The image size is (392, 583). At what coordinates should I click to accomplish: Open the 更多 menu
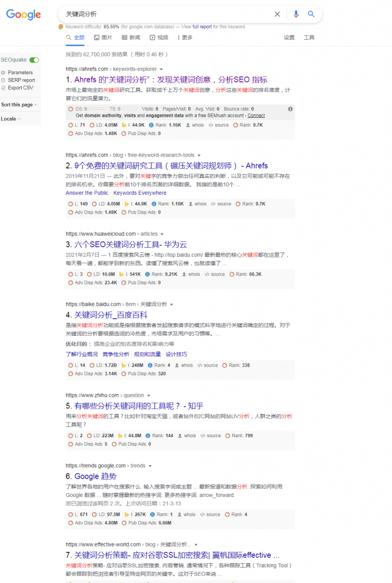coord(185,38)
